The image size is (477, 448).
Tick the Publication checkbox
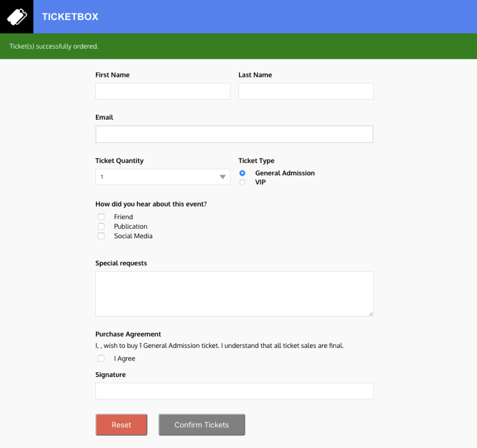101,227
